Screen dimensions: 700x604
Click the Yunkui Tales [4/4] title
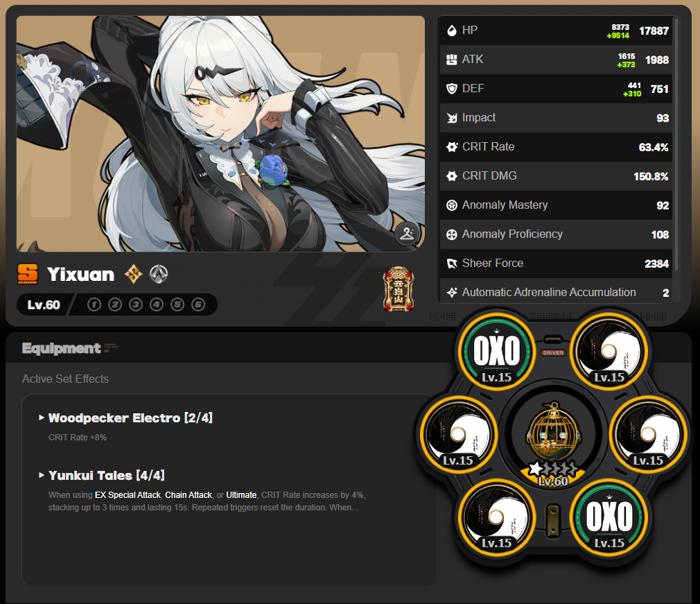107,475
